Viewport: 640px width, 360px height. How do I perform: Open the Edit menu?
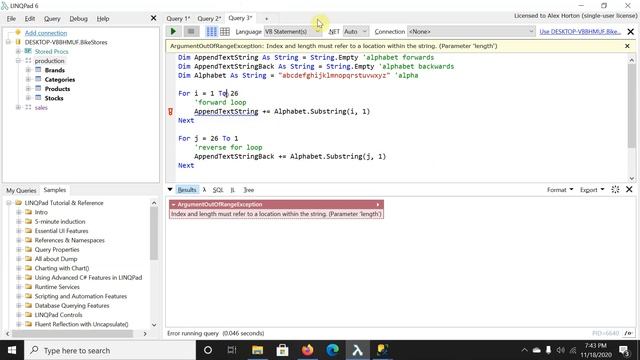coord(29,18)
